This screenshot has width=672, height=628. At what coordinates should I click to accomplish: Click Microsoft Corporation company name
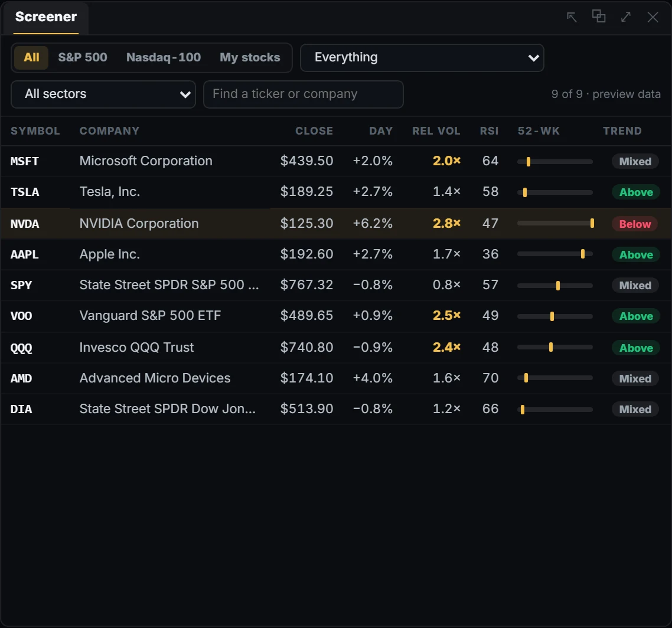tap(146, 161)
